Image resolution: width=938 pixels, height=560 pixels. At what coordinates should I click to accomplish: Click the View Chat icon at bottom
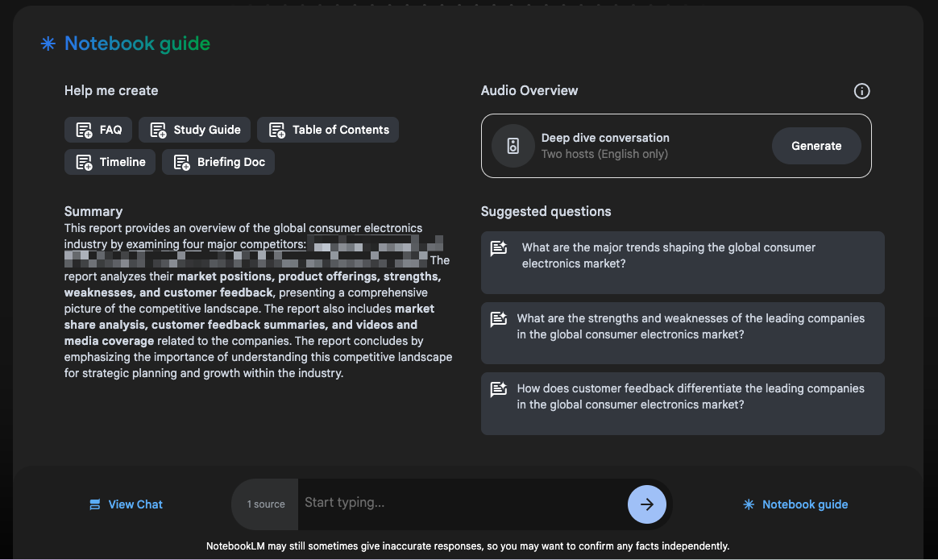[x=94, y=504]
